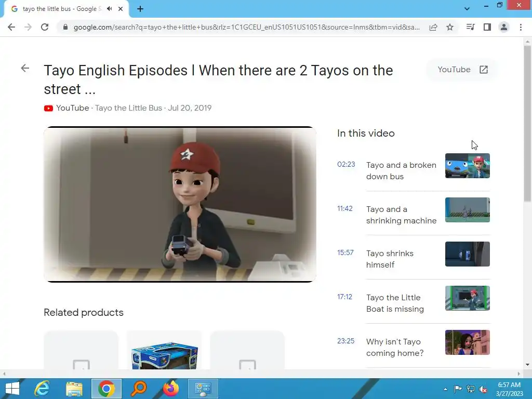
Task: Open thumbnail for 'Why isn't Tayo coming home?'
Action: coord(468,342)
